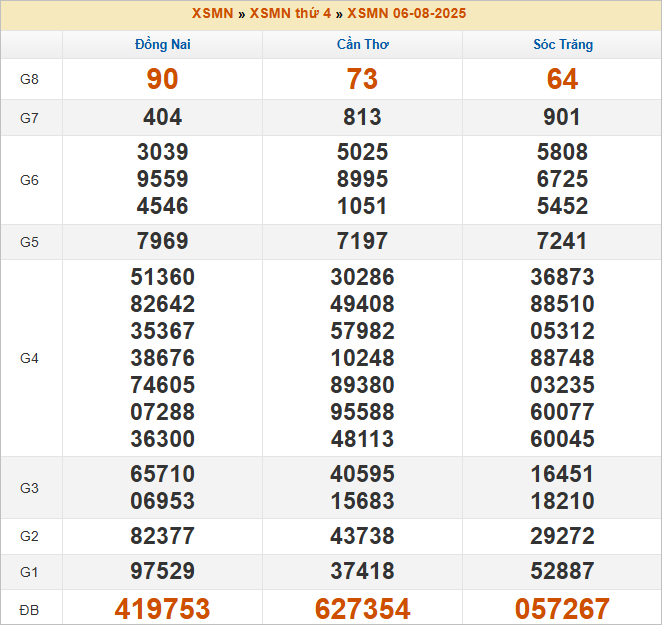Select G4 number 57982
662x625 pixels.
(x=362, y=332)
